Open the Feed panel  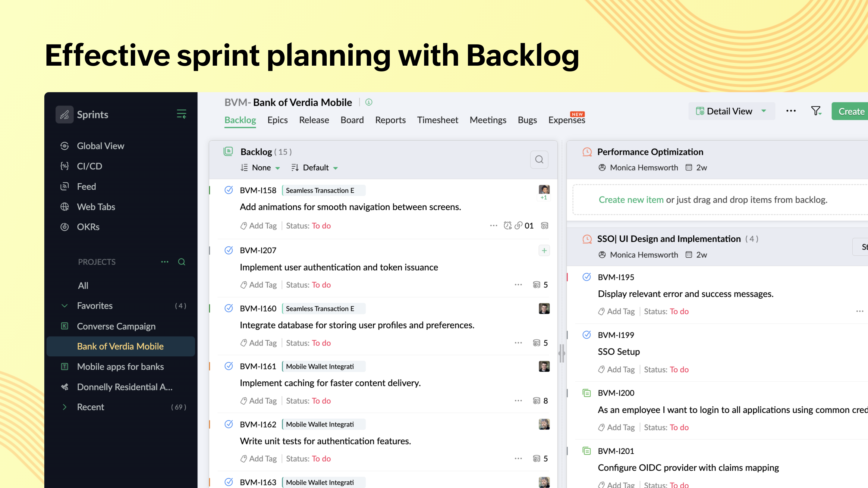point(86,186)
